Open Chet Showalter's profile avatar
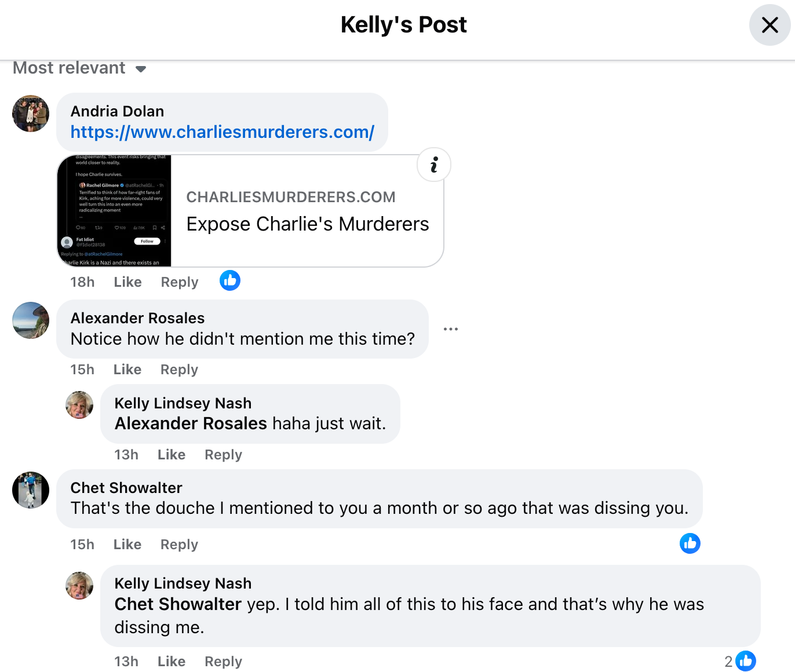This screenshot has width=795, height=672. click(x=31, y=490)
